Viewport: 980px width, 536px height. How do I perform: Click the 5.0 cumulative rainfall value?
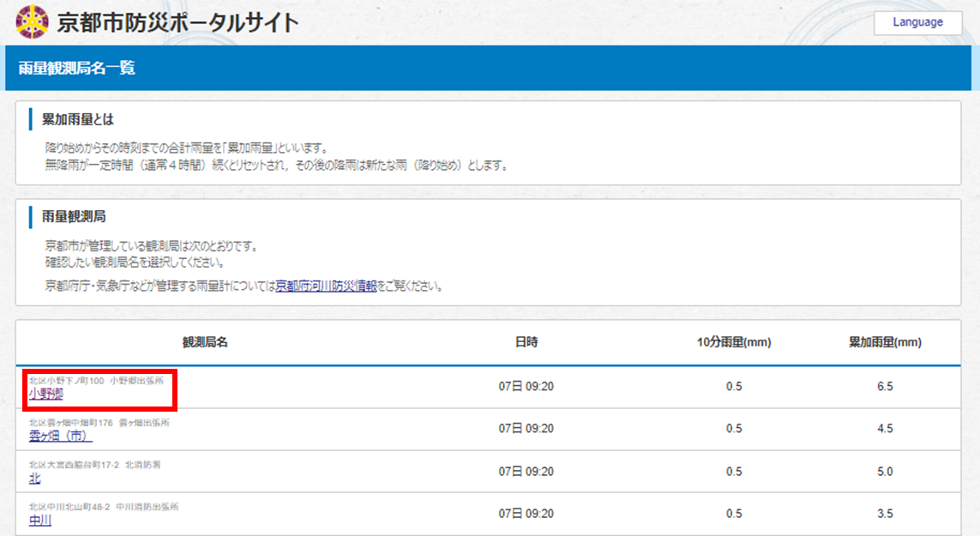click(885, 472)
